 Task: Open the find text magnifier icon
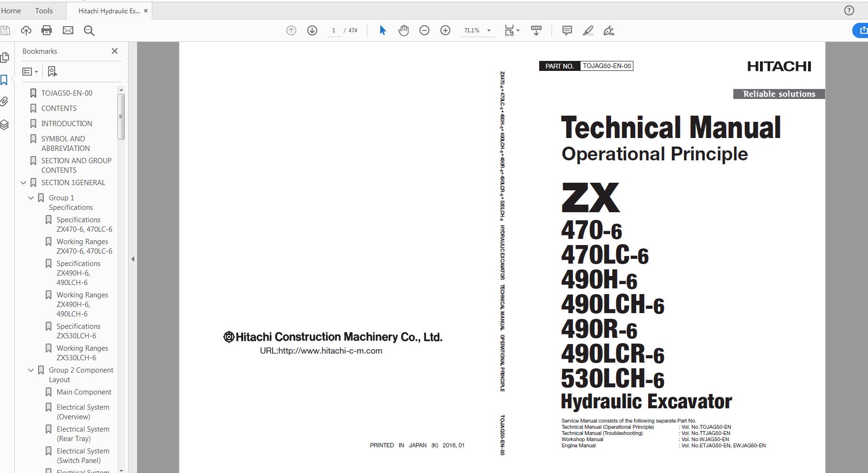(x=89, y=30)
